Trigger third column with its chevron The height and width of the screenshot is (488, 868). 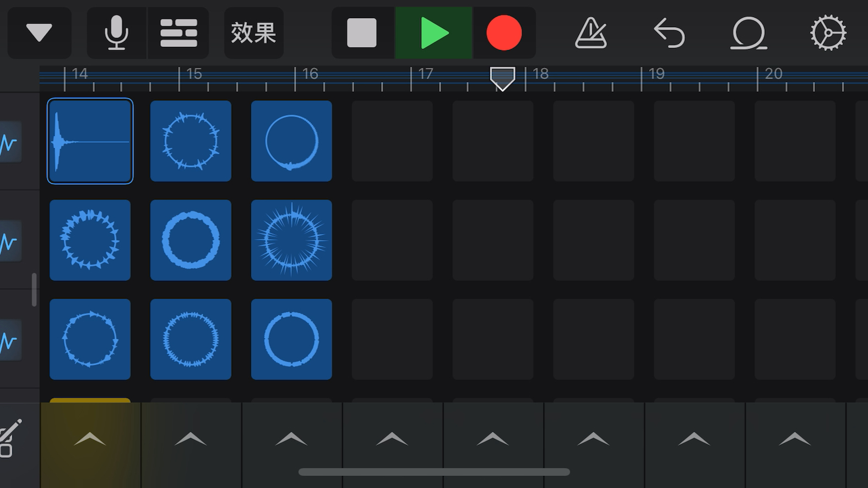point(291,439)
